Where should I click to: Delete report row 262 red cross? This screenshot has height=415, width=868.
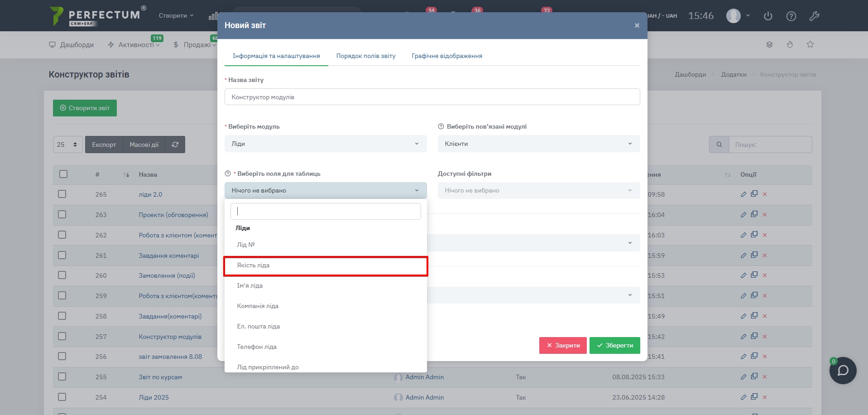click(x=765, y=235)
